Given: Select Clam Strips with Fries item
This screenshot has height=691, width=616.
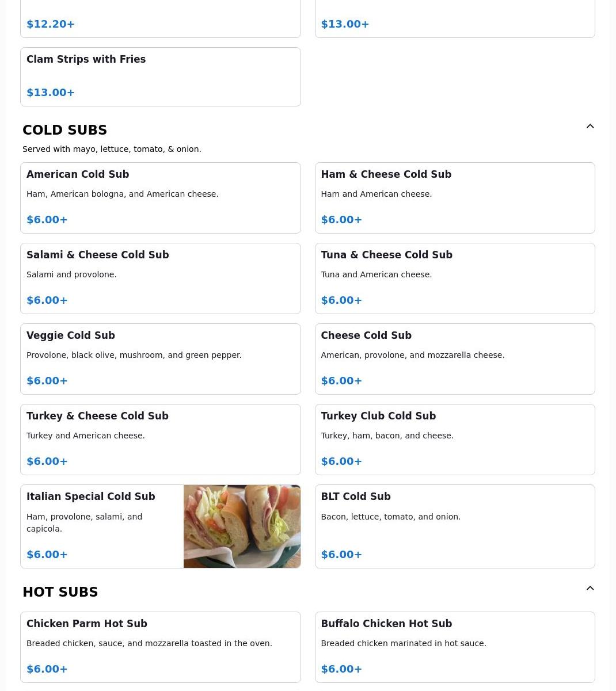Looking at the screenshot, I should [161, 77].
